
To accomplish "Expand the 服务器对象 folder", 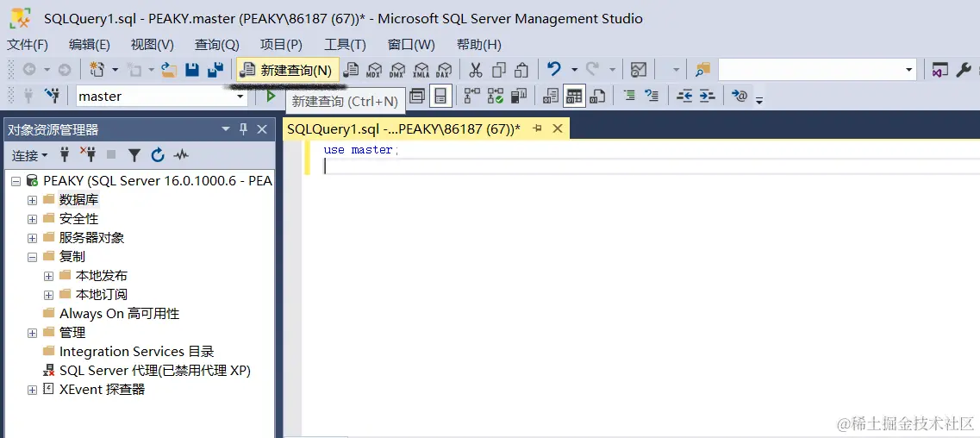I will pos(33,238).
